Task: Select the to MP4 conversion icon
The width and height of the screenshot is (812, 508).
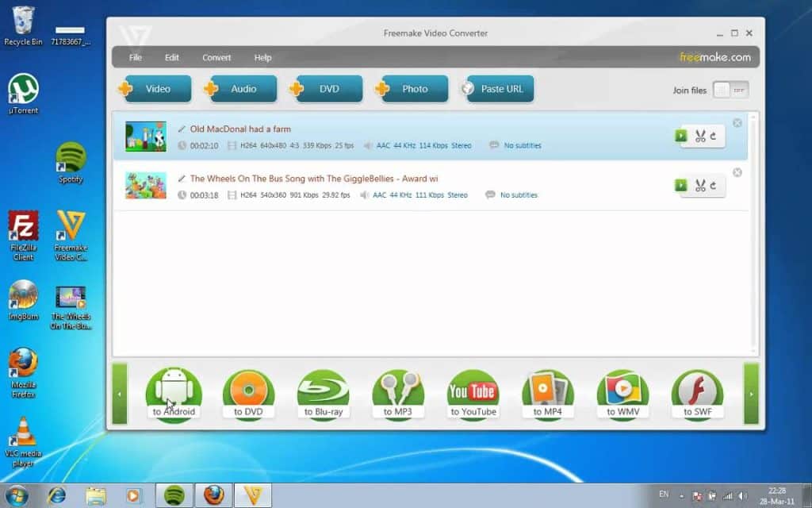Action: pos(548,395)
